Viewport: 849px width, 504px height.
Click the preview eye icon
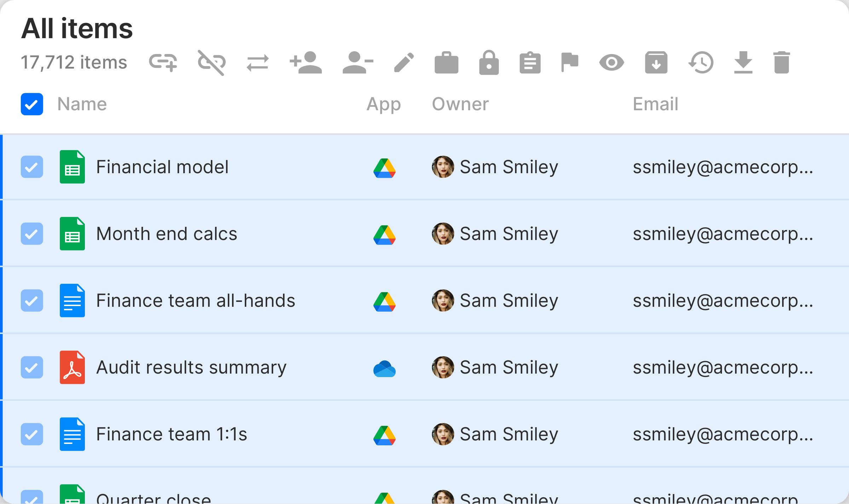tap(612, 63)
